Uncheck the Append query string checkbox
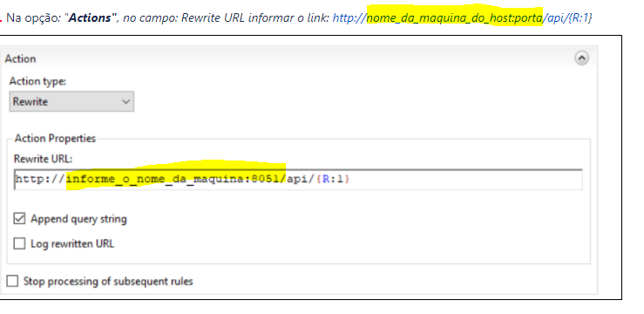This screenshot has height=314, width=644. (19, 219)
